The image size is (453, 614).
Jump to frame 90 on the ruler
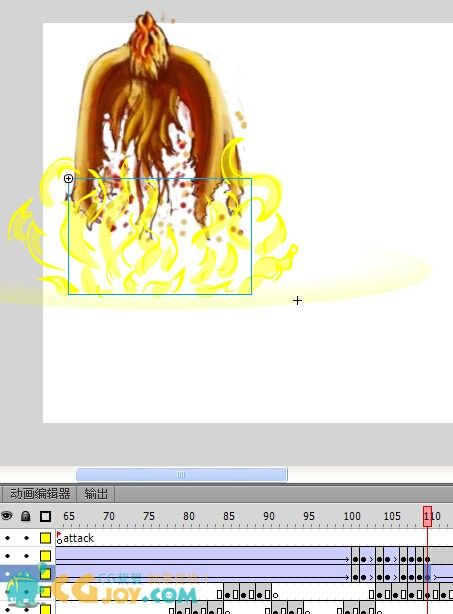(269, 516)
